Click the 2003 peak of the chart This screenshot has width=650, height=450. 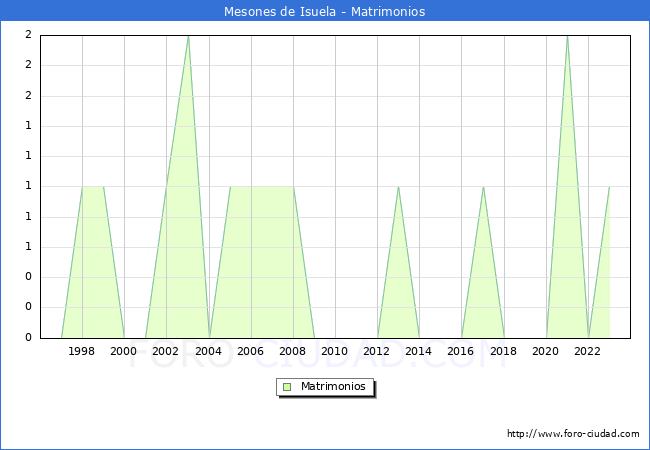pyautogui.click(x=188, y=36)
